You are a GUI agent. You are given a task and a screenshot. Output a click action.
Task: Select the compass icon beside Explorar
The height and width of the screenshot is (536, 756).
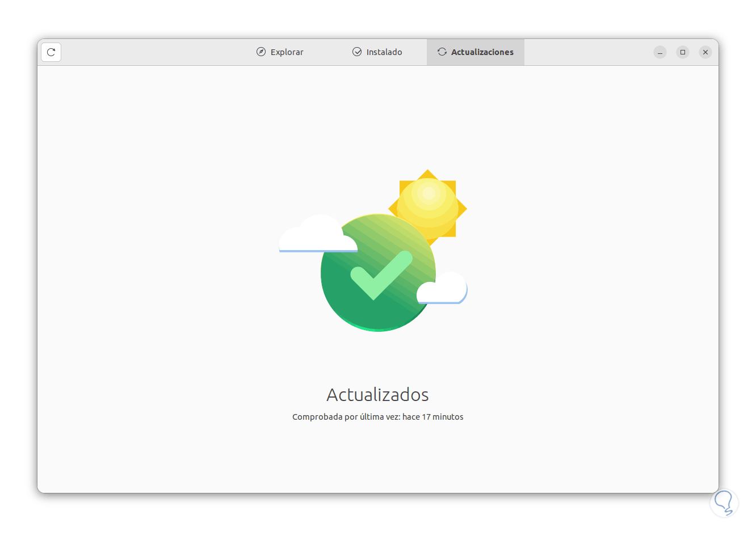tap(261, 52)
